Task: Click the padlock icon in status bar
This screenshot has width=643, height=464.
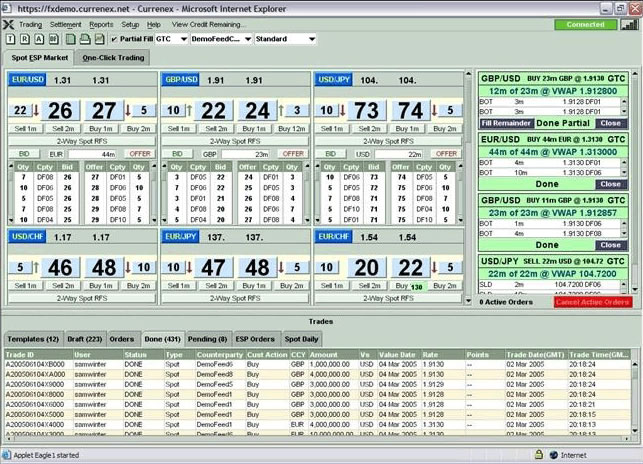Action: pyautogui.click(x=539, y=455)
